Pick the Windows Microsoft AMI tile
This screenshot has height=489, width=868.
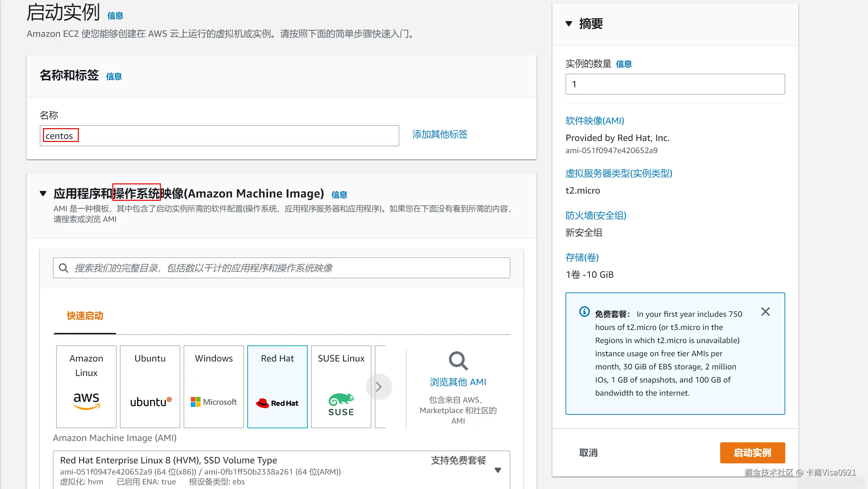(213, 386)
